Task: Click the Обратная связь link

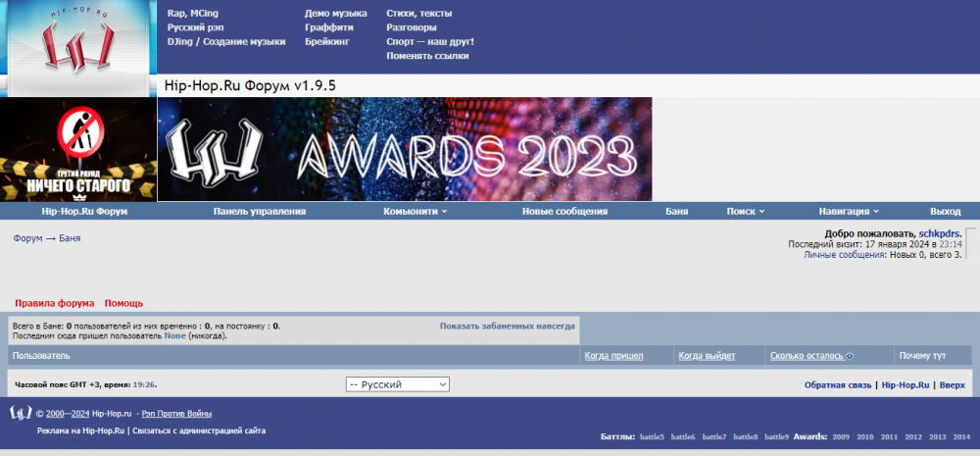Action: (x=838, y=385)
